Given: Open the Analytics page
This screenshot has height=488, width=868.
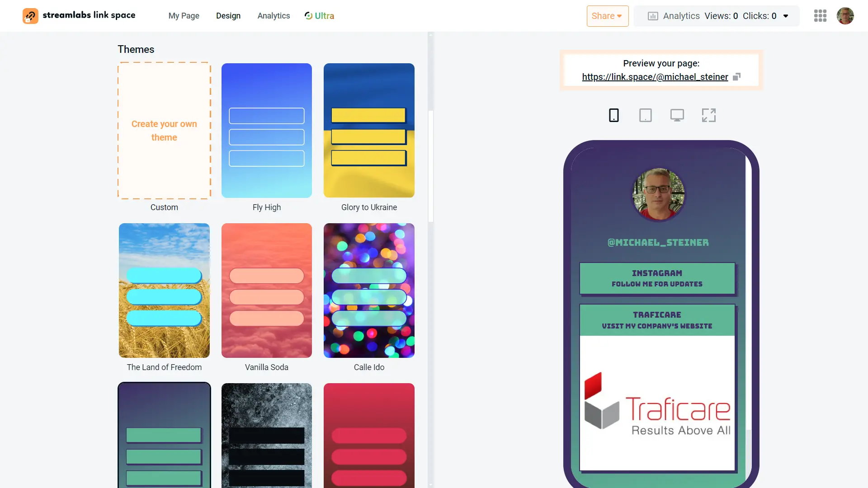Looking at the screenshot, I should tap(274, 15).
